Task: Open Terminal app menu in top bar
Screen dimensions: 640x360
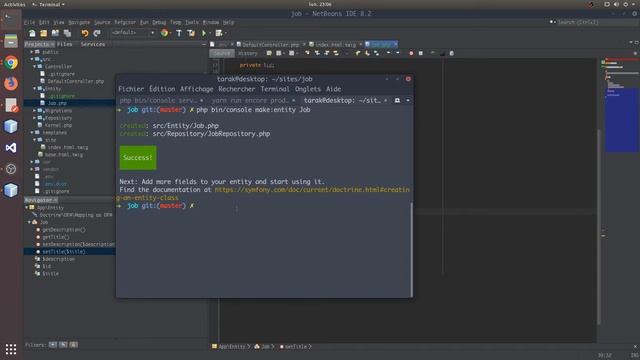Action: (49, 4)
